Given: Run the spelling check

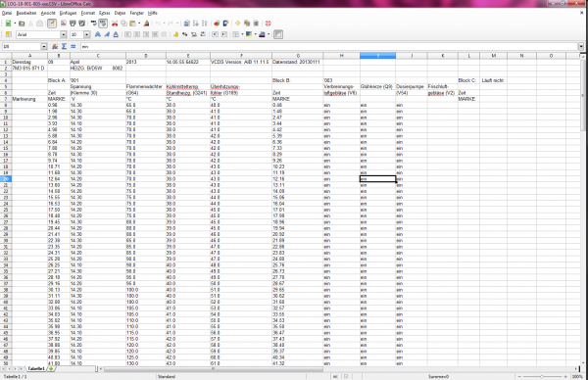Looking at the screenshot, I should tap(94, 24).
